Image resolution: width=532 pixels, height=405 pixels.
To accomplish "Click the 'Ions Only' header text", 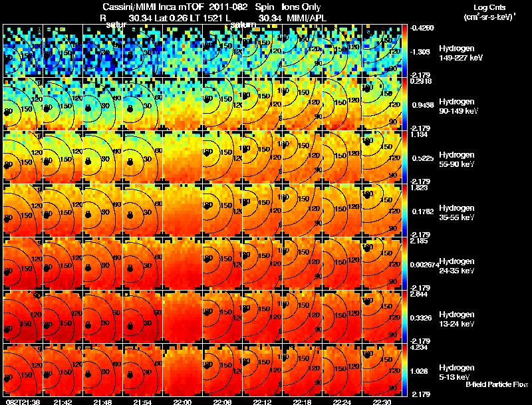I will click(301, 7).
